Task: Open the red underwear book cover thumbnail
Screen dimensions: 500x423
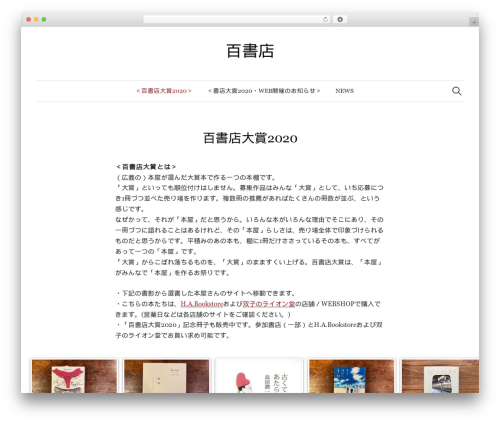Action: [74, 376]
